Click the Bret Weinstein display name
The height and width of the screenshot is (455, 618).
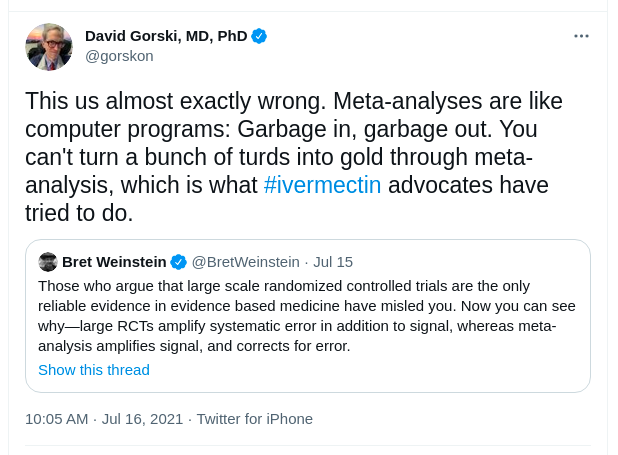114,262
